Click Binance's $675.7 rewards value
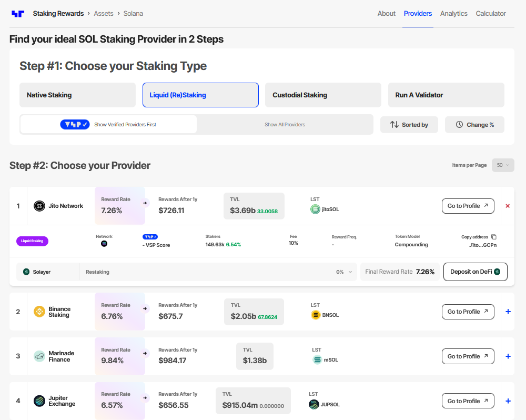Image resolution: width=526 pixels, height=420 pixels. pos(170,316)
